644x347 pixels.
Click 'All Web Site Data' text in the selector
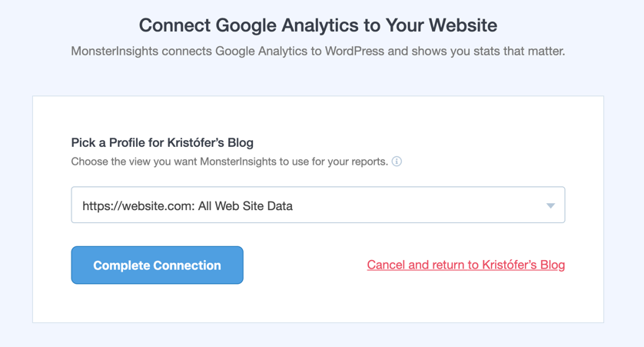click(x=245, y=206)
